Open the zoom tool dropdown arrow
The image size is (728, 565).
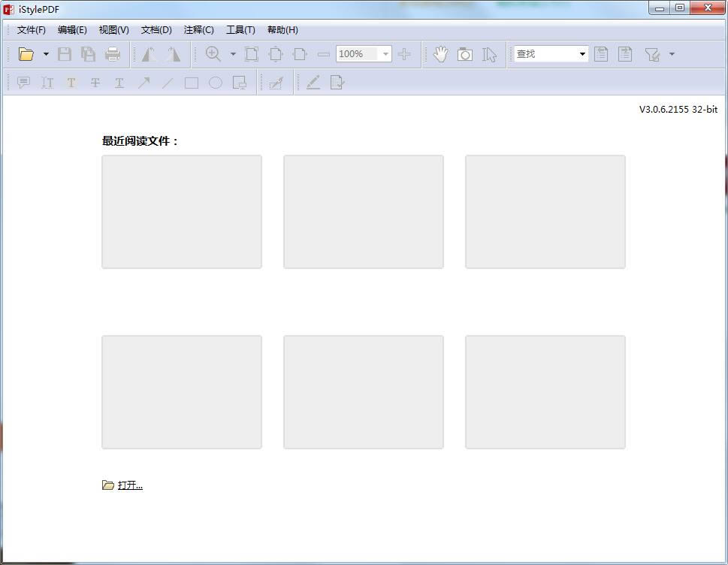coord(233,54)
